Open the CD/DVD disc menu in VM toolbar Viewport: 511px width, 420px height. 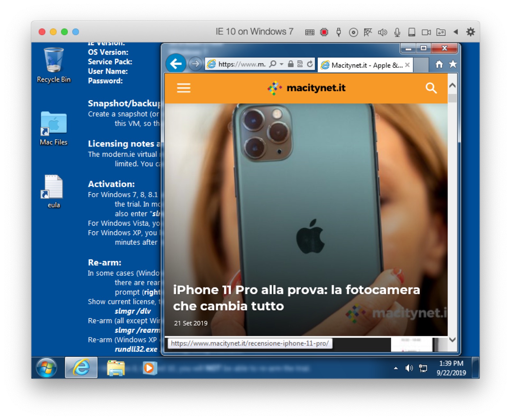tap(353, 32)
